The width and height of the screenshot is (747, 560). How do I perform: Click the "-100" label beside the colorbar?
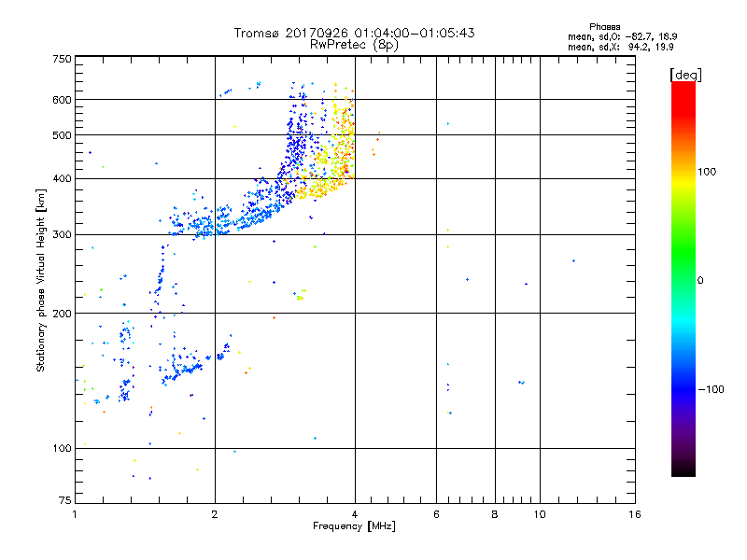coord(712,389)
